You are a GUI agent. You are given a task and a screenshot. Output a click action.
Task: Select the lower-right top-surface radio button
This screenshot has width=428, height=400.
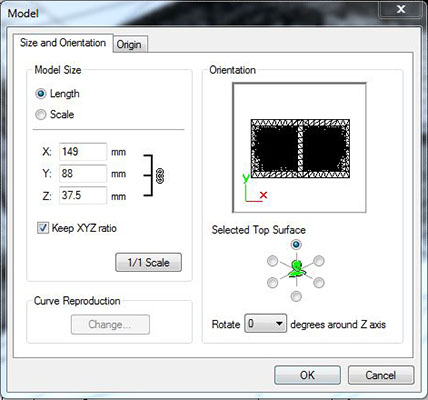(319, 282)
